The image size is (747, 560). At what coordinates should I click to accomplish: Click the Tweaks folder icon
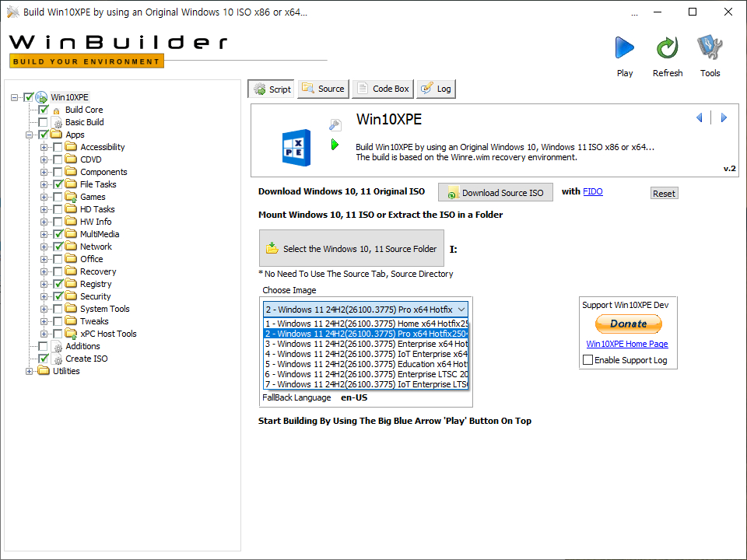(x=71, y=321)
